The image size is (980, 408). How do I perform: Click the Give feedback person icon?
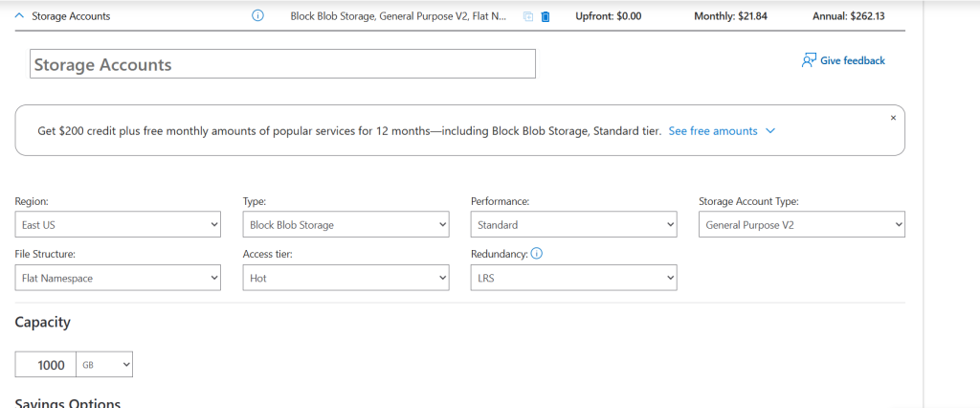(809, 60)
